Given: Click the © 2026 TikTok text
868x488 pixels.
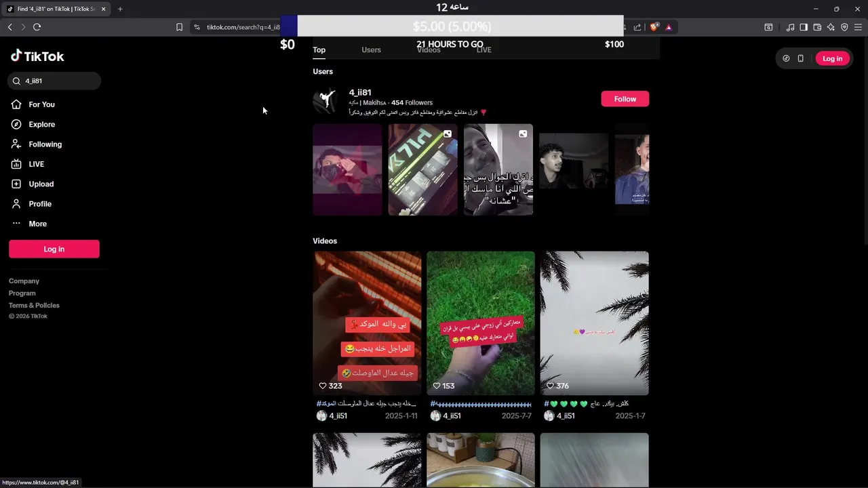Looking at the screenshot, I should 28,317.
